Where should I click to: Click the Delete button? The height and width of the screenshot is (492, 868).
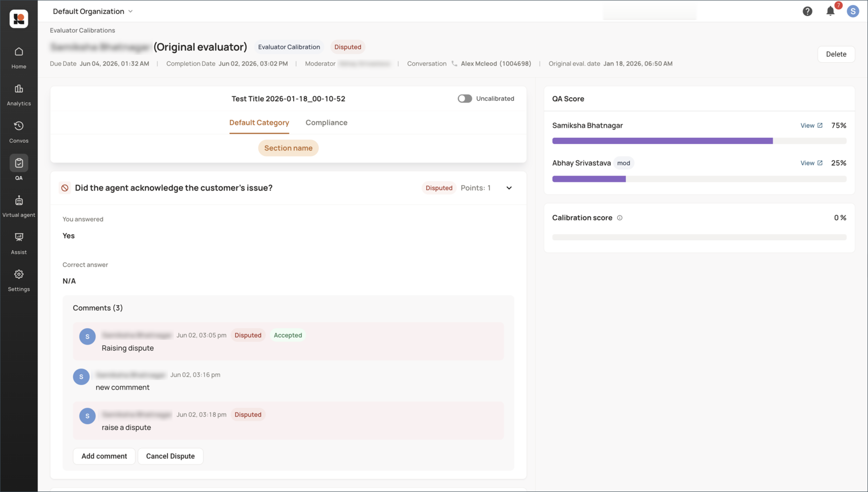click(x=836, y=54)
